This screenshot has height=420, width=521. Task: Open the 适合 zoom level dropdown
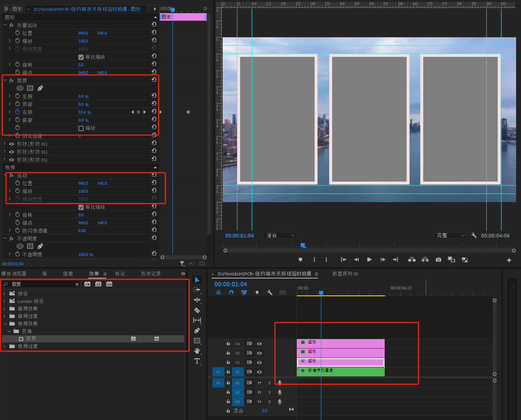click(x=280, y=235)
